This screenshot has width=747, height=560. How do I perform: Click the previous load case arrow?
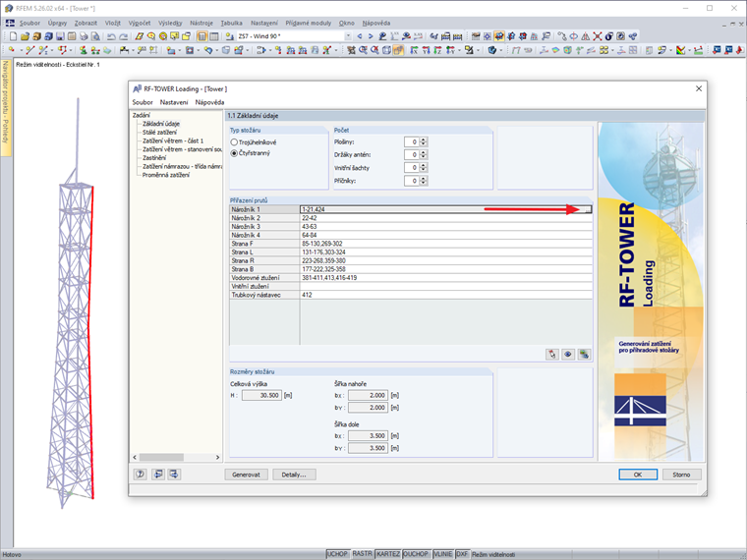tap(360, 36)
